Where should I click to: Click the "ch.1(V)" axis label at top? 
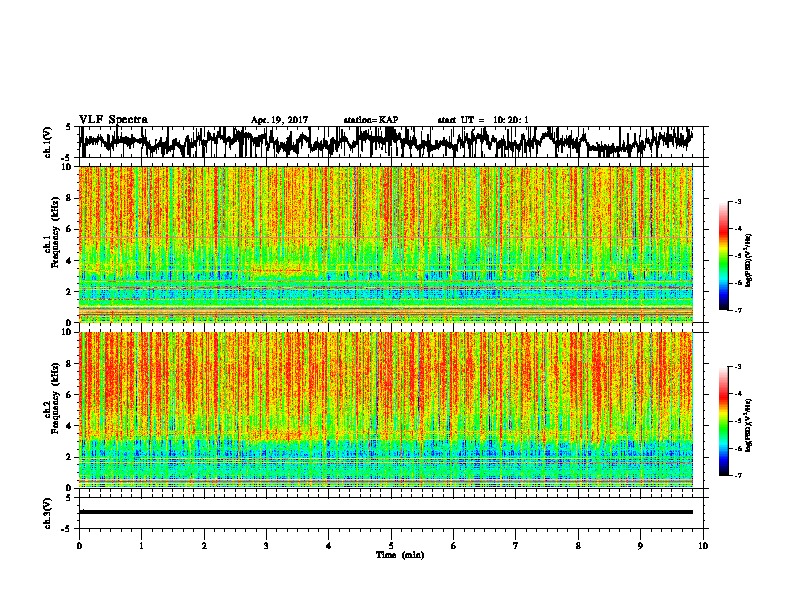pos(48,142)
